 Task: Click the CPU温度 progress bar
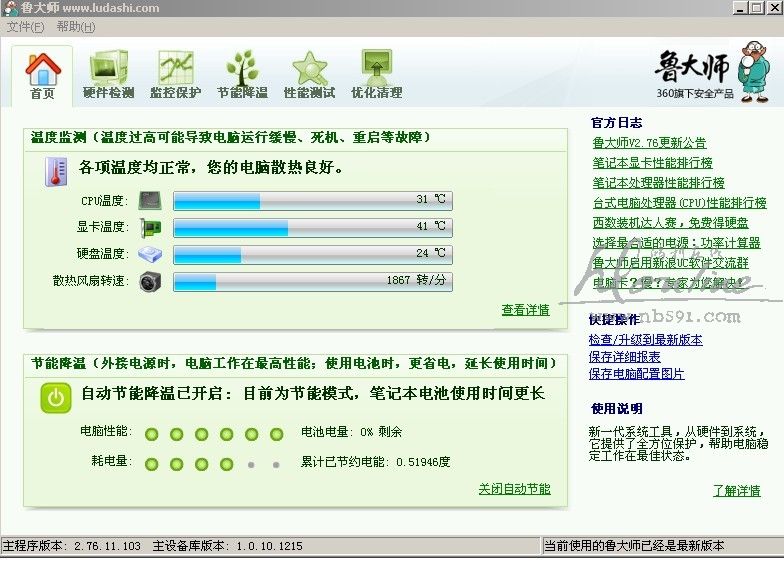(x=312, y=201)
